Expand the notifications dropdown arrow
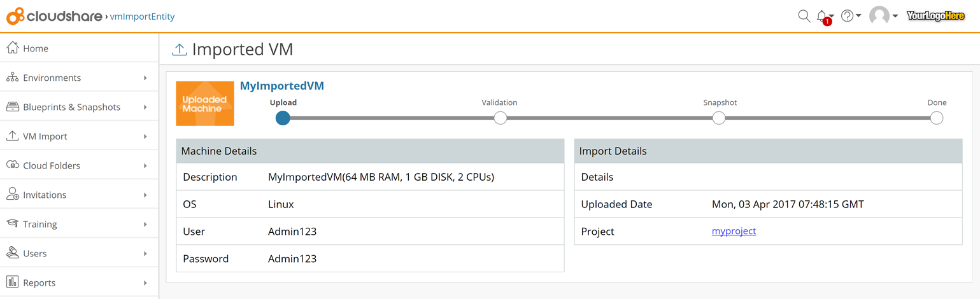The image size is (980, 299). [832, 16]
